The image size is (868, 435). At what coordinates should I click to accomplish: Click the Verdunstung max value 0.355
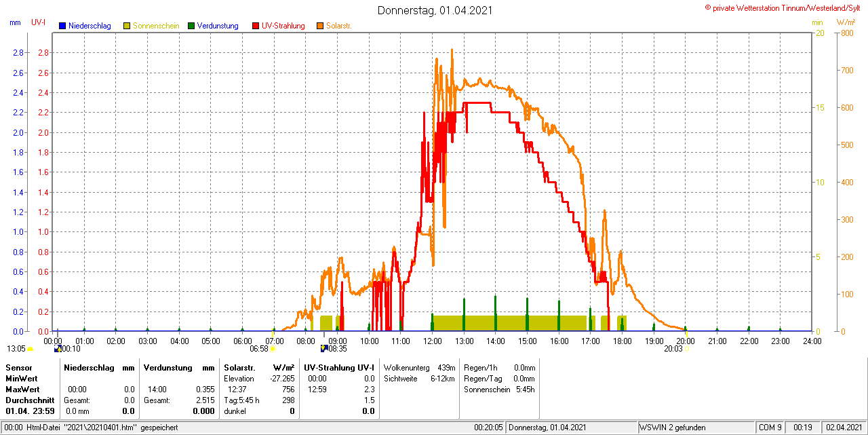[x=204, y=389]
